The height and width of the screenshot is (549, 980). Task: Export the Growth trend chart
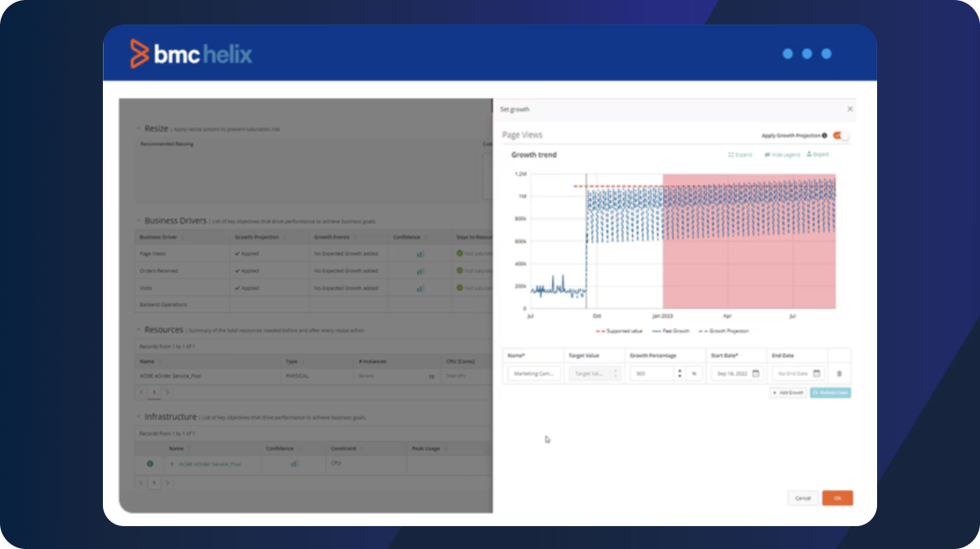[x=817, y=154]
